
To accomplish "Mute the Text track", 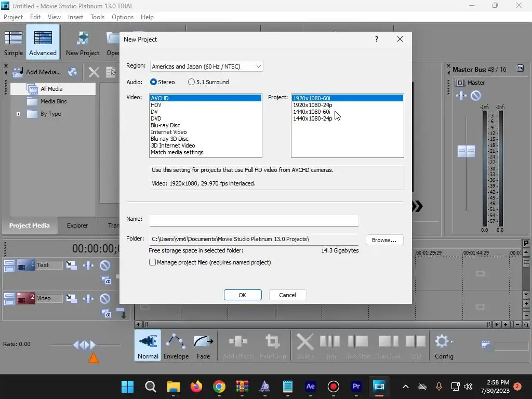I will click(x=105, y=265).
